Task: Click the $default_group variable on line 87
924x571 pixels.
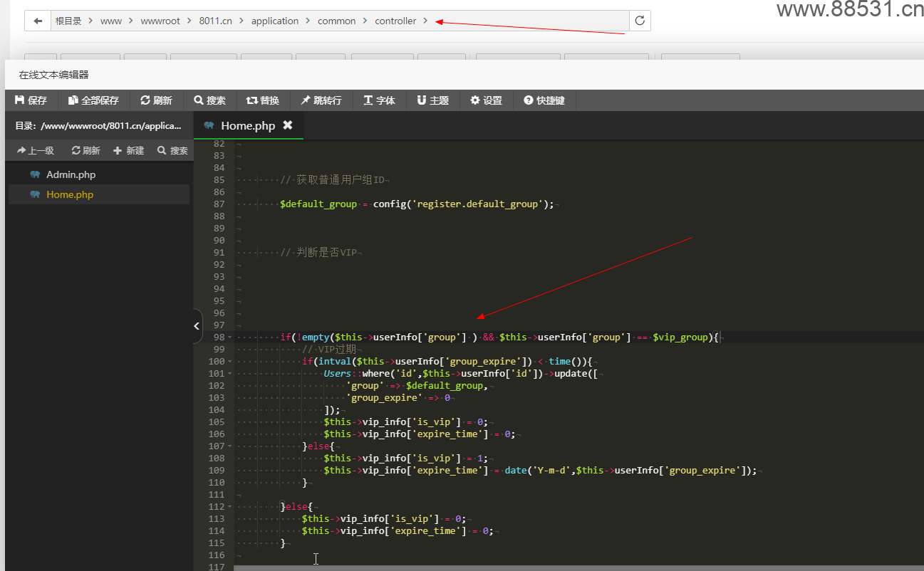Action: coord(318,204)
